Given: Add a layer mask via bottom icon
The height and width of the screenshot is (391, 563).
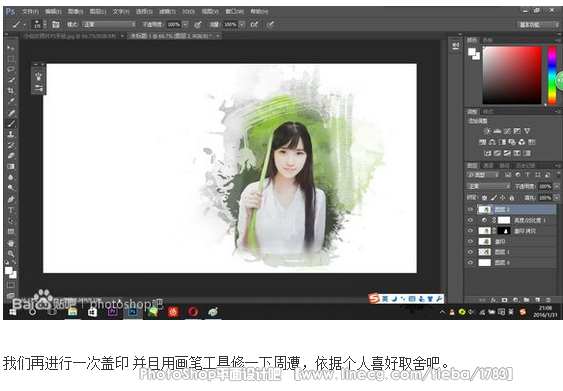Looking at the screenshot, I should pyautogui.click(x=504, y=300).
